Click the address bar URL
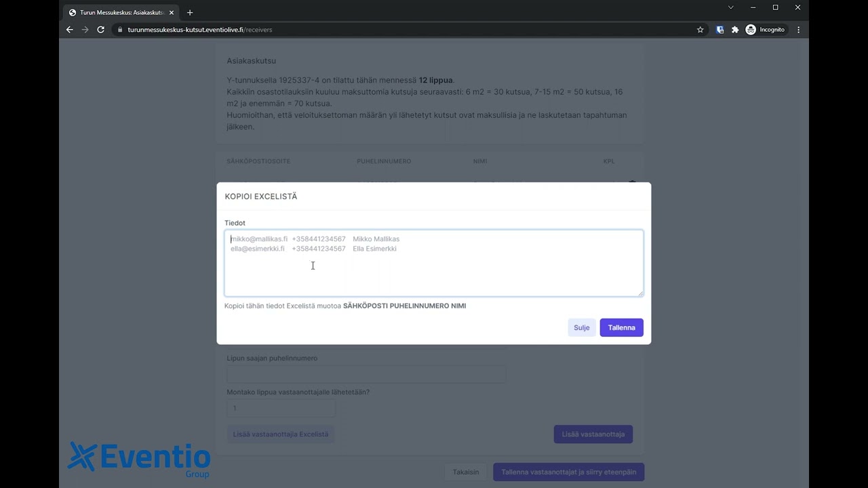This screenshot has width=868, height=488. 200,30
